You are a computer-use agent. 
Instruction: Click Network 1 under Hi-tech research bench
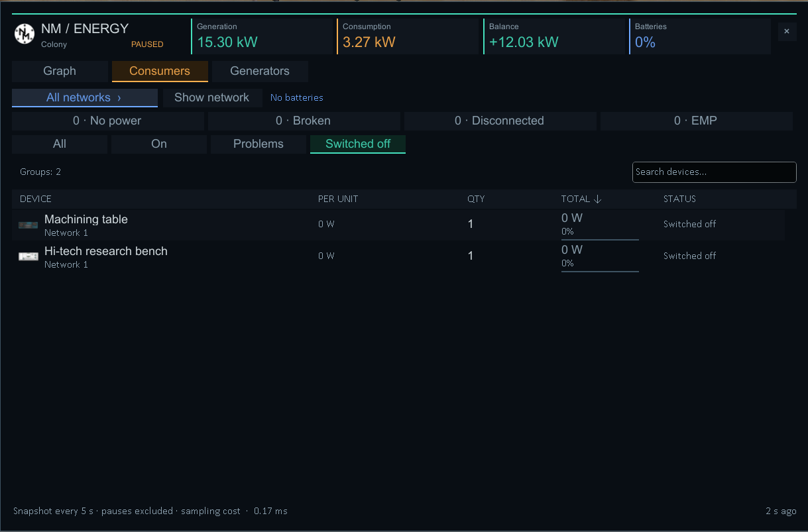[66, 264]
